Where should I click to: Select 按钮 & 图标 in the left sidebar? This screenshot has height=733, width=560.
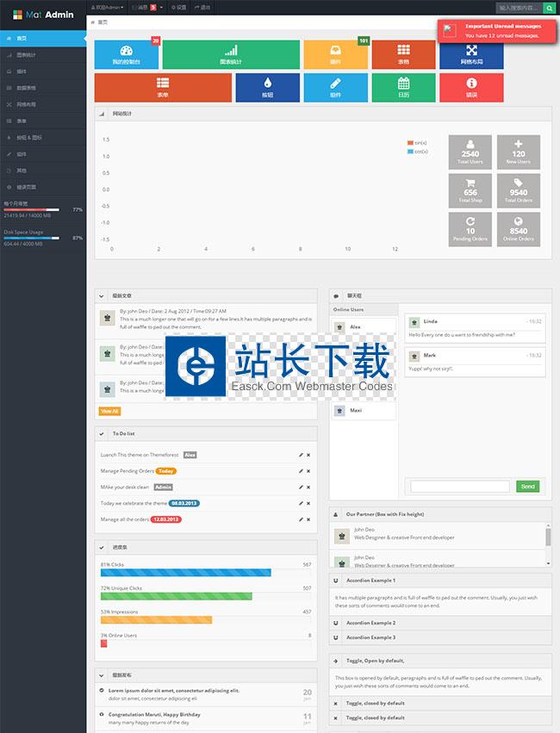pos(29,137)
